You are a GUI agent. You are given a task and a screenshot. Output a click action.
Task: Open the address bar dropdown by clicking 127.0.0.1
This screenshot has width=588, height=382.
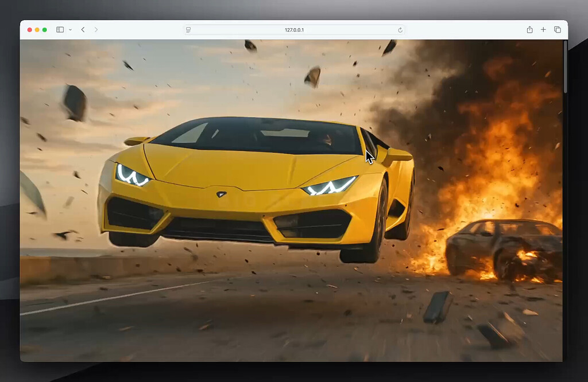click(x=295, y=29)
